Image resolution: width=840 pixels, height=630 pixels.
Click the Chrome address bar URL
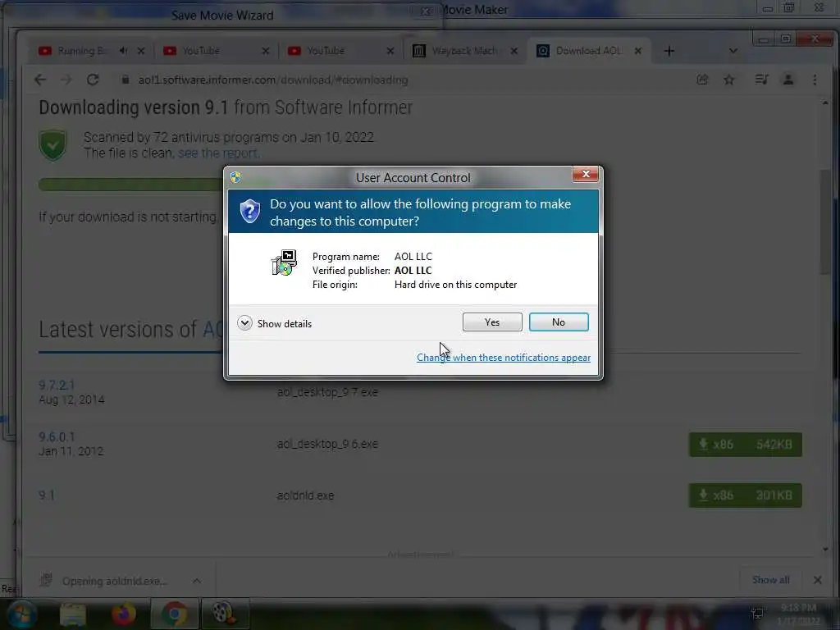click(x=273, y=80)
